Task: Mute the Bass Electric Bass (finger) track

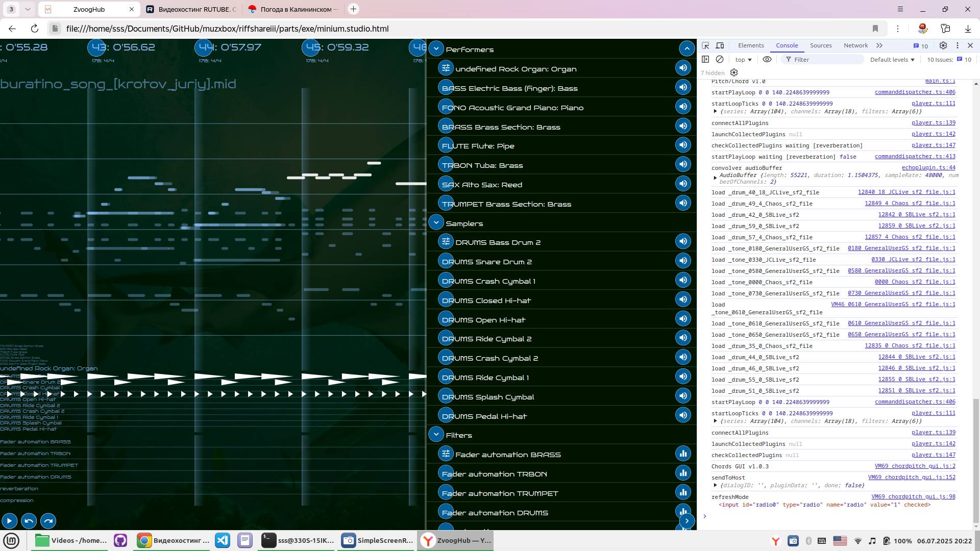Action: [x=683, y=87]
